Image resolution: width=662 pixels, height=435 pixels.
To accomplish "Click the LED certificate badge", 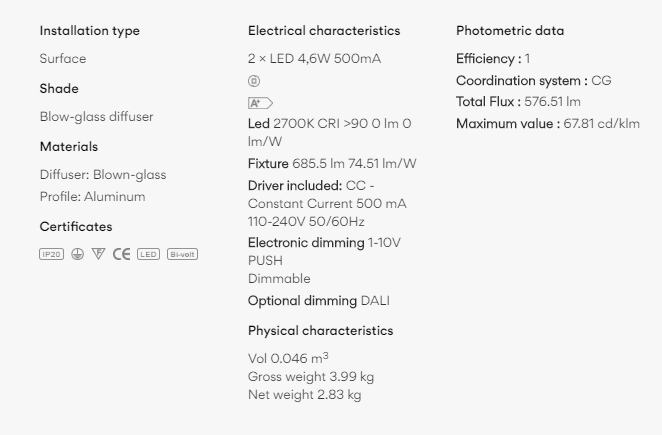I will pos(148,254).
